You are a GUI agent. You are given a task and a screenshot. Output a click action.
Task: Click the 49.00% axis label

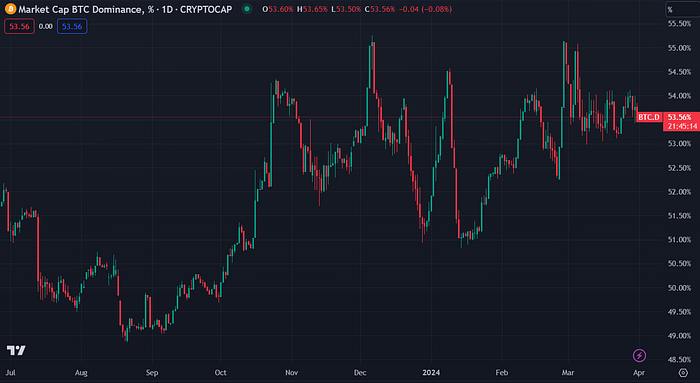[679, 336]
